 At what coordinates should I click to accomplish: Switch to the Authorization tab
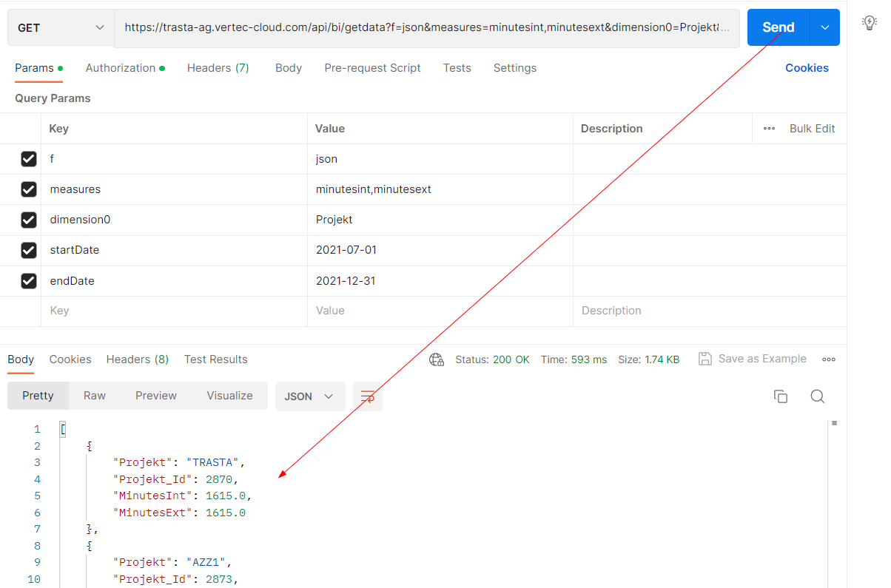point(121,68)
